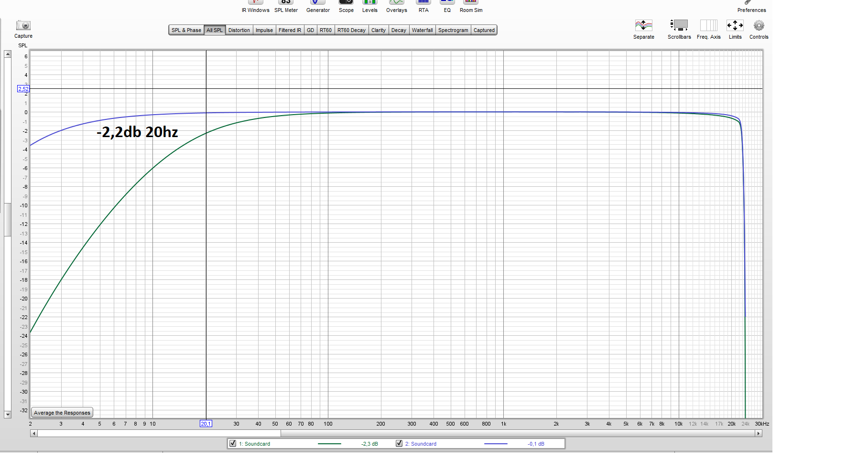Image resolution: width=868 pixels, height=471 pixels.
Task: Open the Levels tool
Action: [x=369, y=6]
